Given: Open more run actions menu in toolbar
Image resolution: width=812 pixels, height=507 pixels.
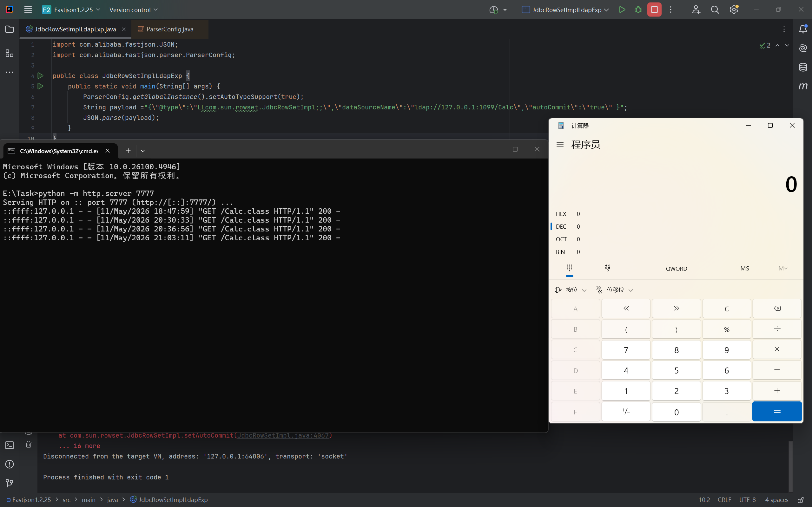Looking at the screenshot, I should tap(671, 10).
